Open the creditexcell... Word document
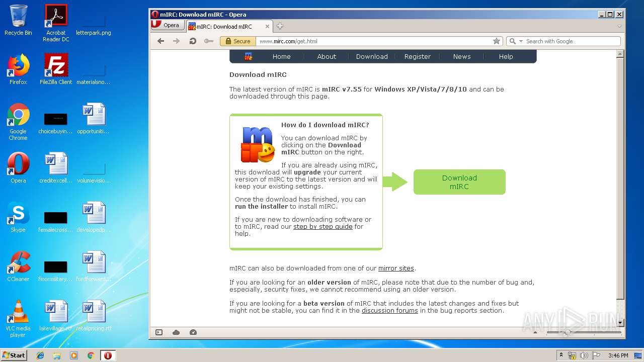The height and width of the screenshot is (362, 644). [56, 168]
